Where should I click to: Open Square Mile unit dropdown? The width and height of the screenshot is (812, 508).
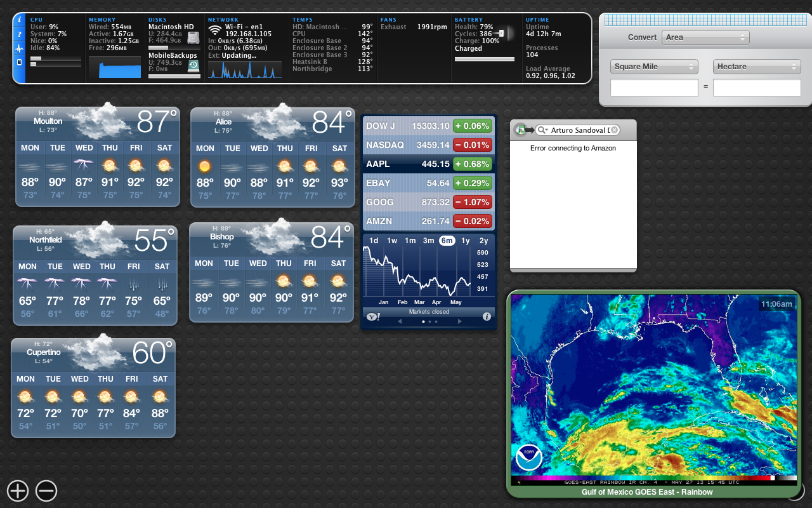pyautogui.click(x=654, y=67)
